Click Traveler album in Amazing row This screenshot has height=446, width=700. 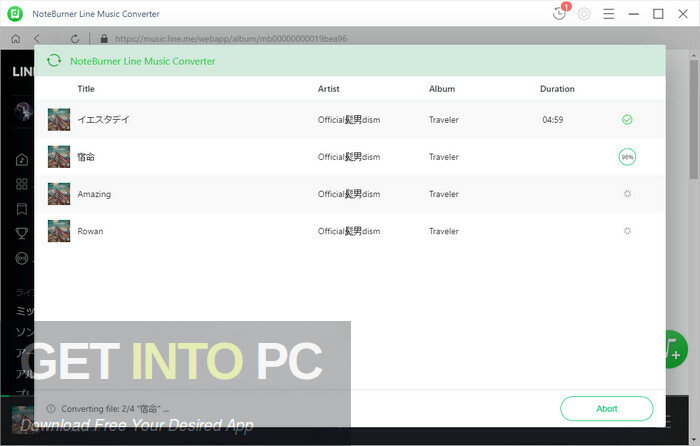click(444, 194)
